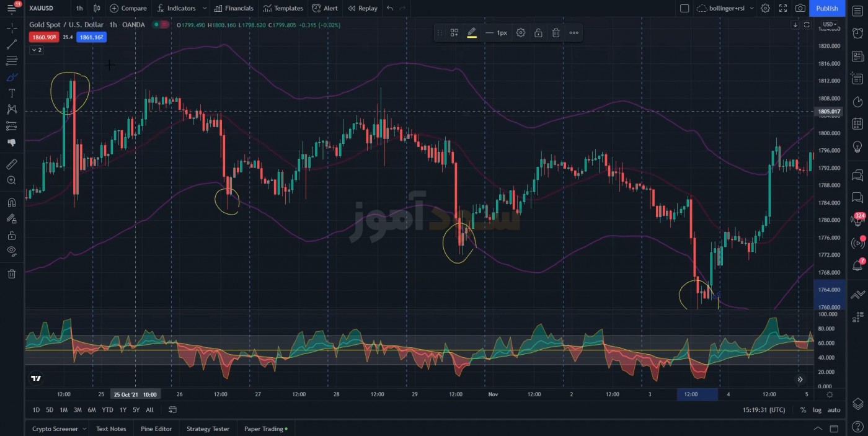Set date range to YTD
The image size is (868, 436).
107,410
